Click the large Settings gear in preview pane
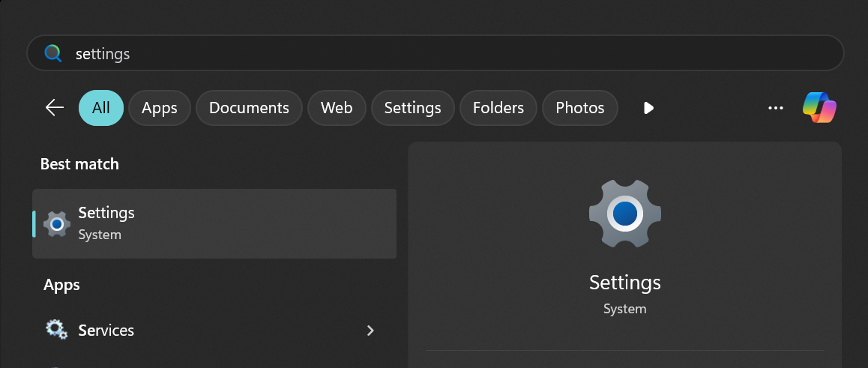Image resolution: width=868 pixels, height=368 pixels. [624, 214]
